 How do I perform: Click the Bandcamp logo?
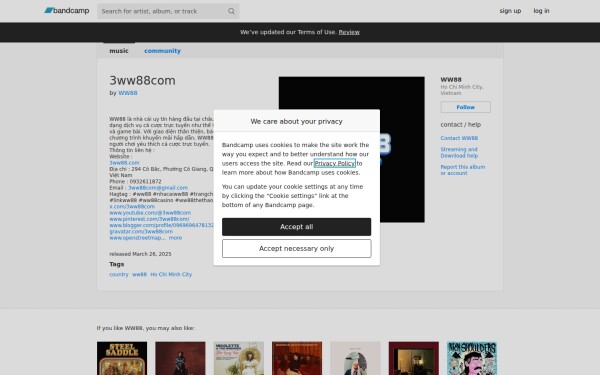tap(67, 11)
